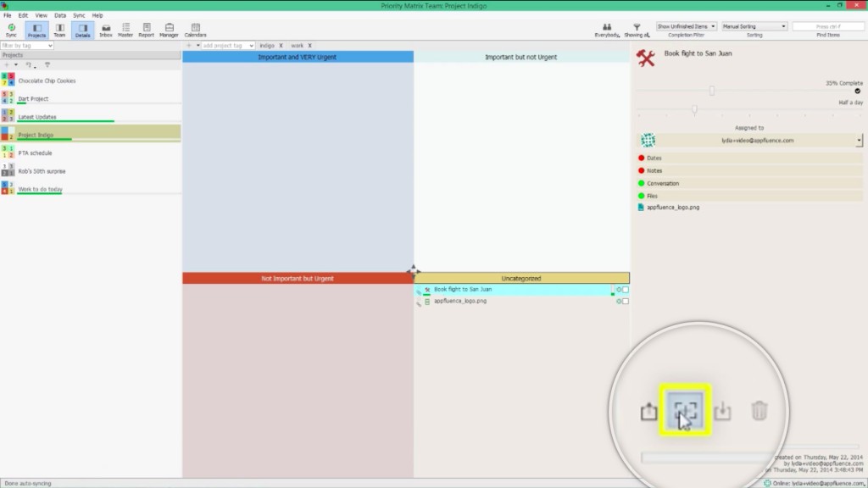Open the Sorting dropdown showing Manual Sorting
The height and width of the screenshot is (488, 868).
754,26
